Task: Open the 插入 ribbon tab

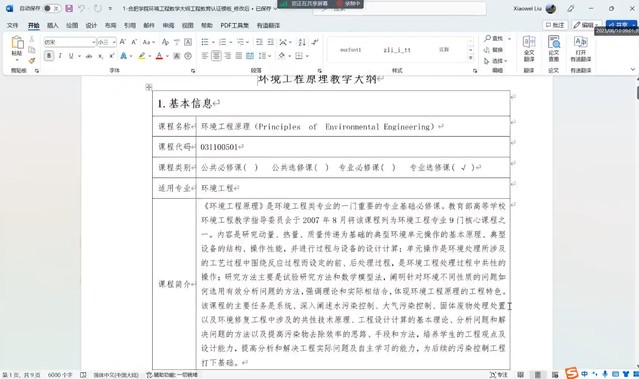Action: pyautogui.click(x=53, y=25)
